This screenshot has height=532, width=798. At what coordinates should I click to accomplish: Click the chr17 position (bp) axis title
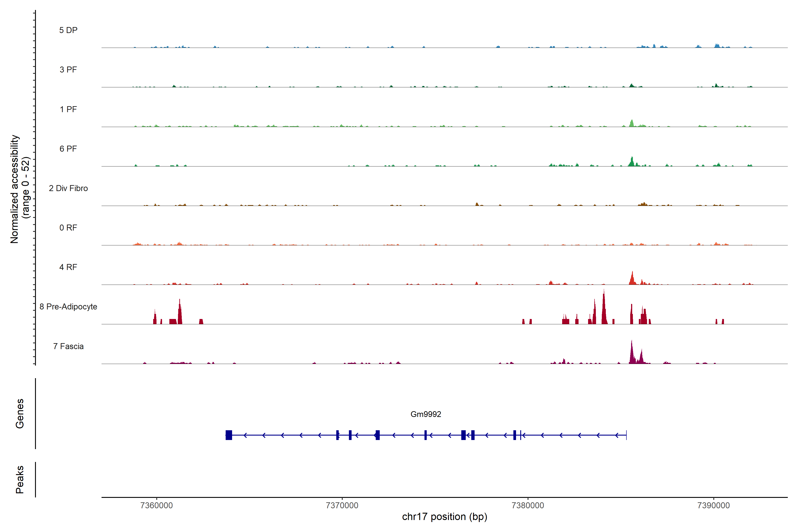click(x=444, y=517)
